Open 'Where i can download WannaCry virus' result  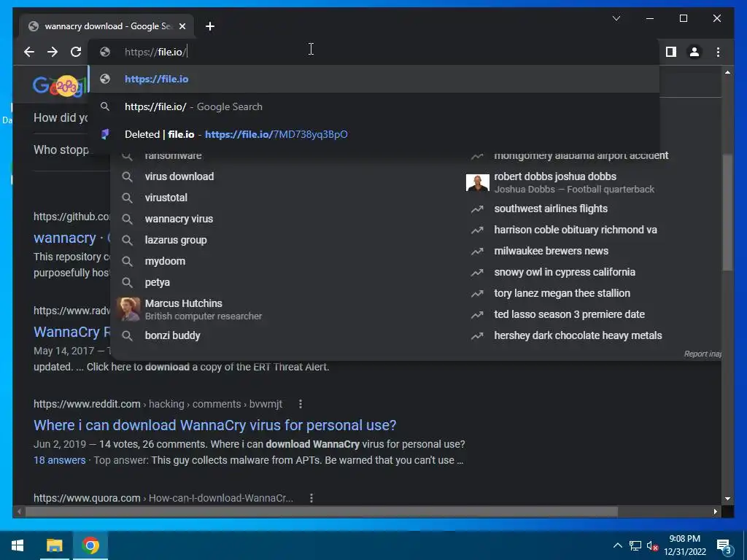coord(215,425)
